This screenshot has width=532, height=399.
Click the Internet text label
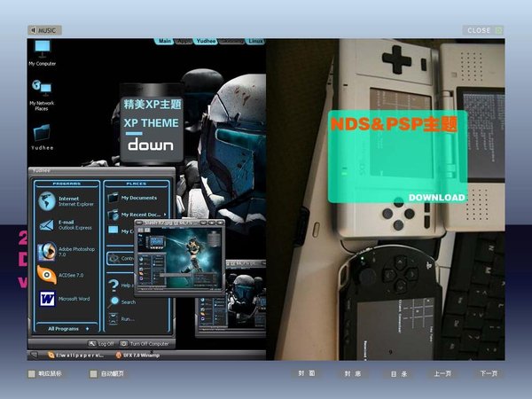tap(68, 199)
